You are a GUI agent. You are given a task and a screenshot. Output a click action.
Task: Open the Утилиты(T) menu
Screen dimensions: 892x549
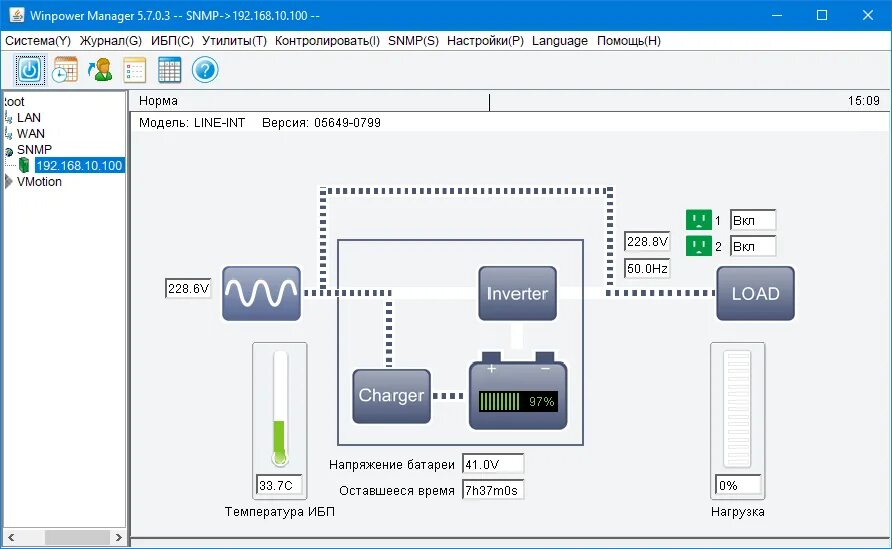[234, 41]
